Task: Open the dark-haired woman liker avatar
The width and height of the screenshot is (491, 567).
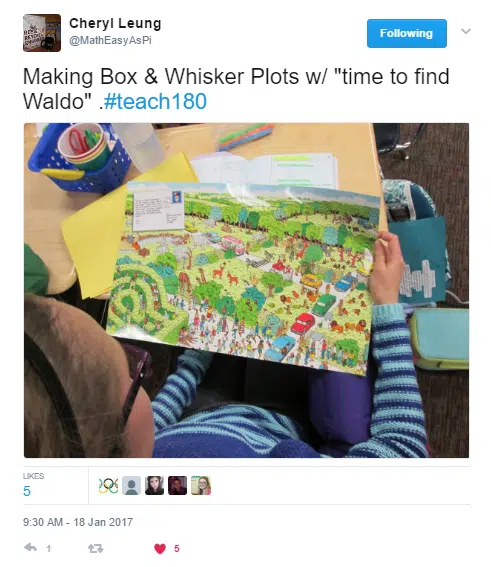Action: [x=154, y=486]
